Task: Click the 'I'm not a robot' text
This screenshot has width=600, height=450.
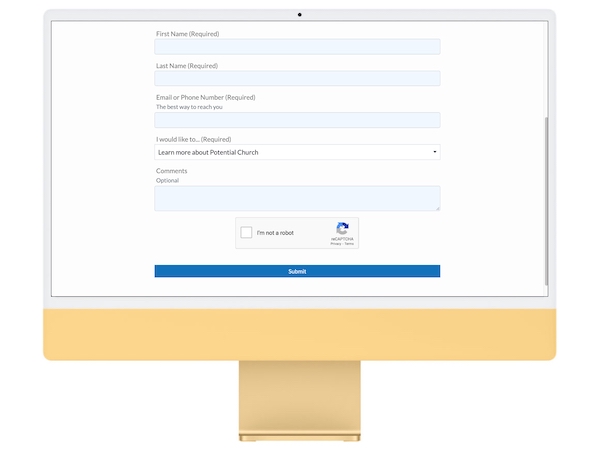Action: [x=275, y=233]
